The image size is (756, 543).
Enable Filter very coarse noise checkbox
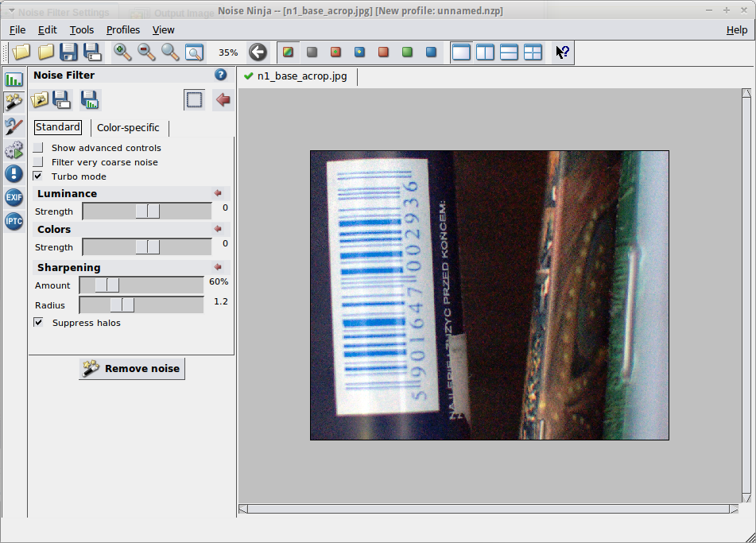[38, 162]
